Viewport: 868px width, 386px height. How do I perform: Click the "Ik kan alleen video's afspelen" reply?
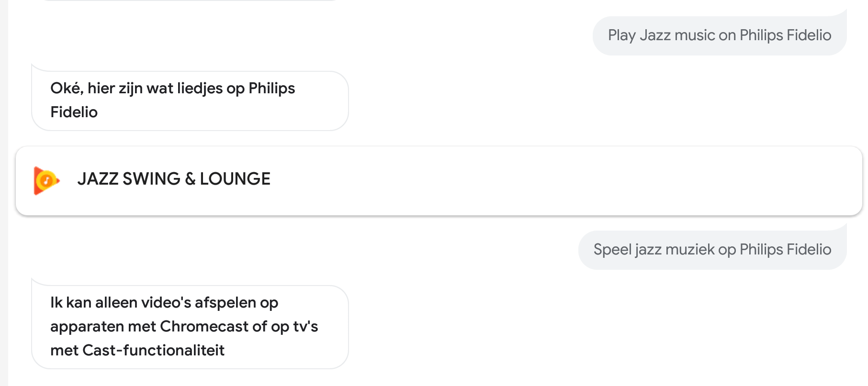(190, 327)
